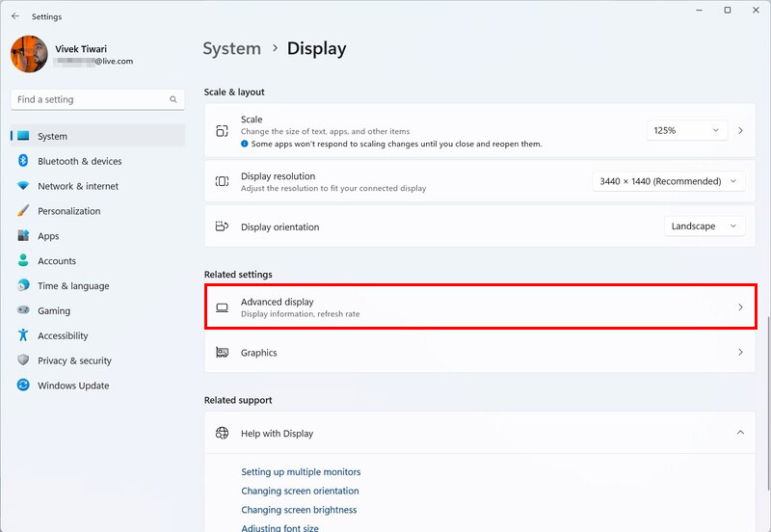Click the System monitor icon in sidebar
The height and width of the screenshot is (532, 771).
(x=23, y=136)
